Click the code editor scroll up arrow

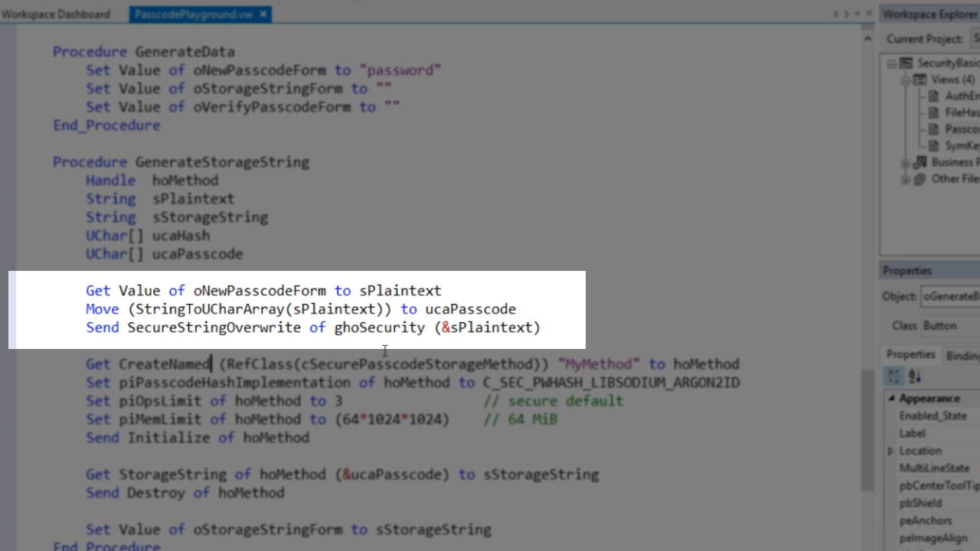pyautogui.click(x=867, y=38)
